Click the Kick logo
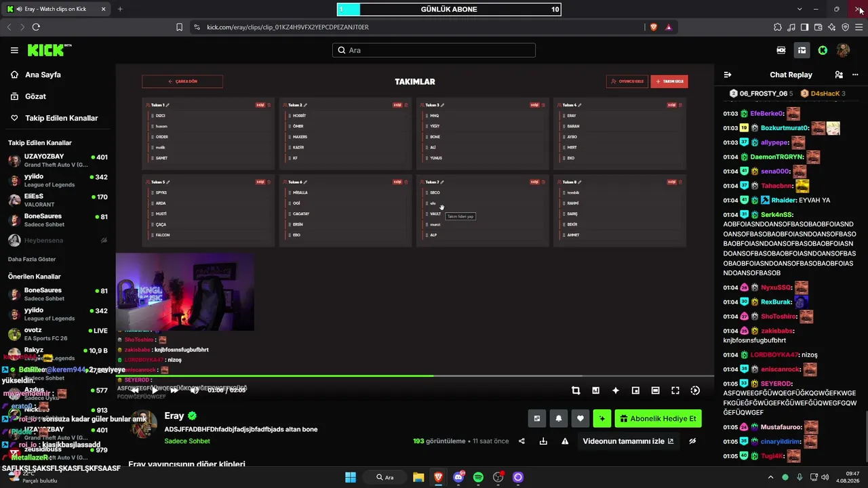Viewport: 868px width, 488px height. (50, 50)
